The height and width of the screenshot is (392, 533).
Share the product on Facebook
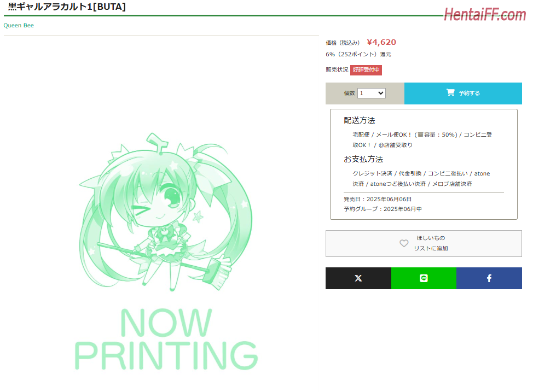[489, 278]
